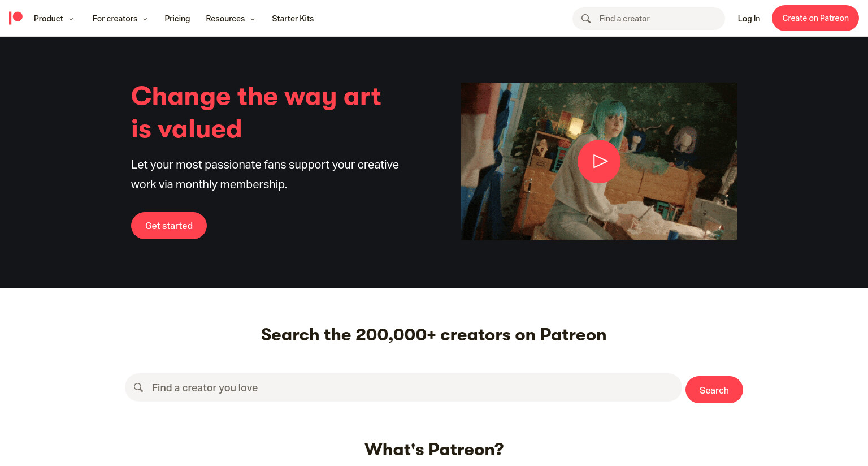Click the Patreon logo icon
Viewport: 868px width, 466px height.
[16, 18]
